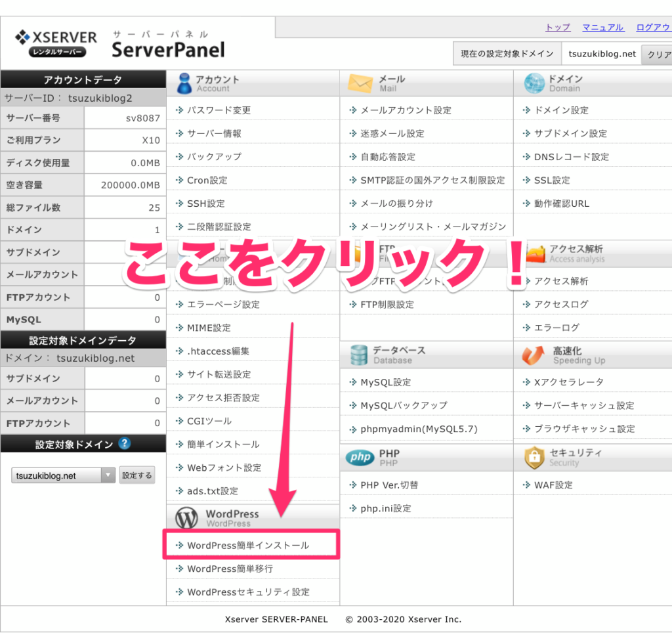Open the マニュアル link
The image size is (672, 633).
(603, 28)
